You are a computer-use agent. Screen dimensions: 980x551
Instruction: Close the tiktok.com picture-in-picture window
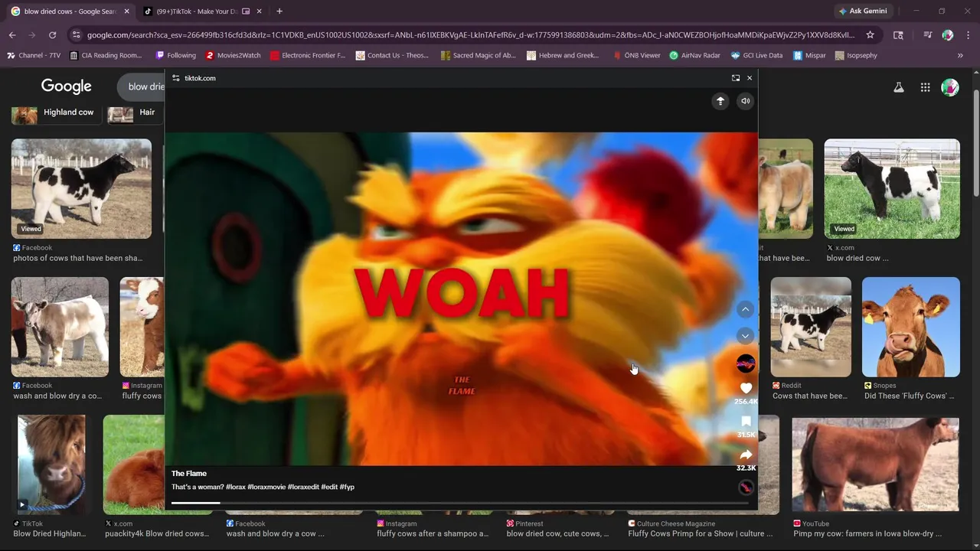coord(750,78)
